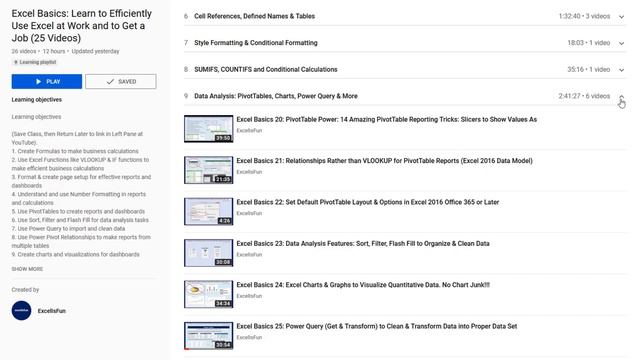This screenshot has width=640, height=360.
Task: Toggle the SAVED playlist button
Action: (x=121, y=82)
